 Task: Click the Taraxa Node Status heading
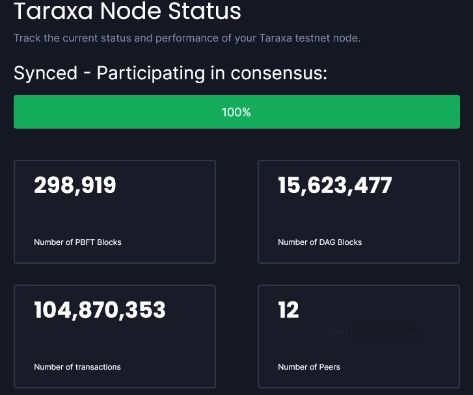pos(127,11)
